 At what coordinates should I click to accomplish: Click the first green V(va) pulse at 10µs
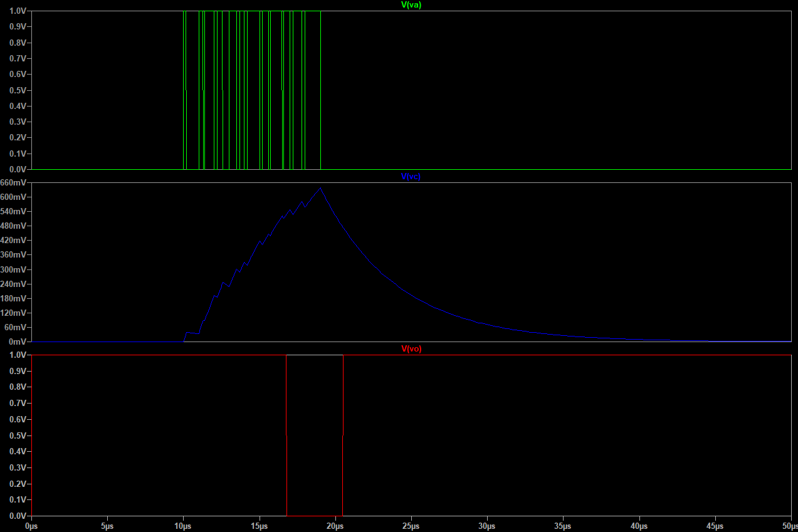tap(184, 88)
